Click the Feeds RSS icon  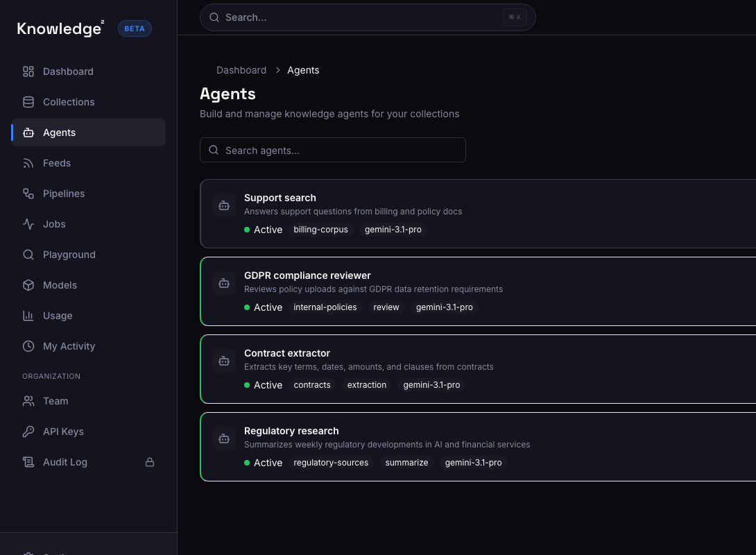tap(28, 163)
